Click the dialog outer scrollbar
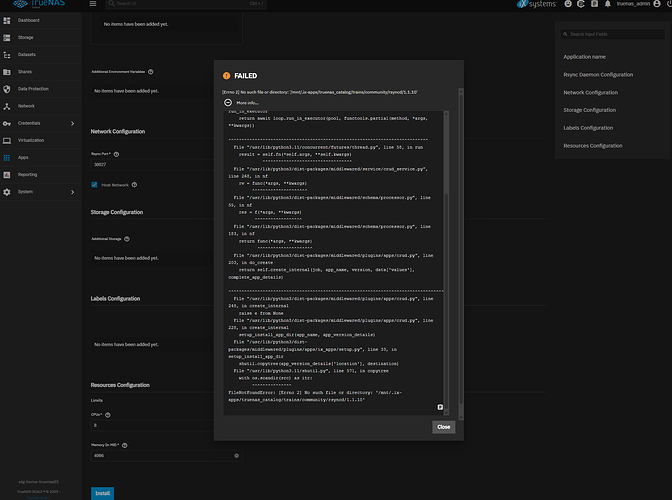 (x=461, y=254)
